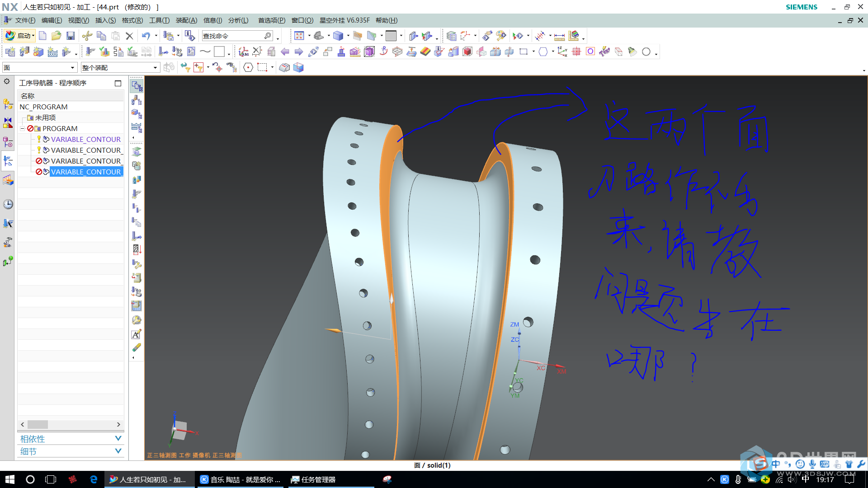
Task: Click the 名称 column header
Action: 71,96
